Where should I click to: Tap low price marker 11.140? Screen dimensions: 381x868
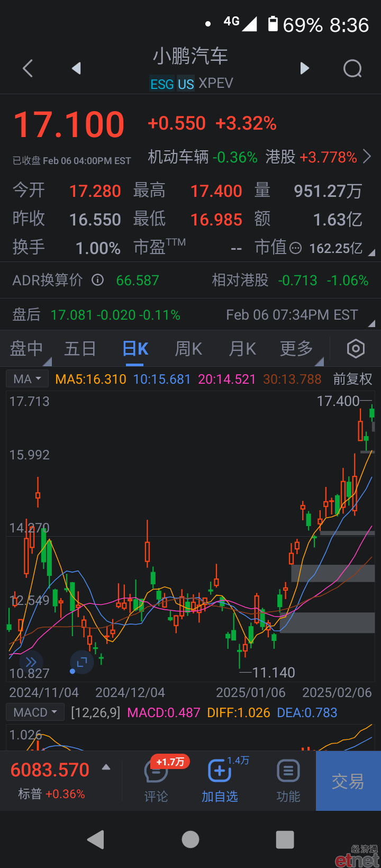274,673
